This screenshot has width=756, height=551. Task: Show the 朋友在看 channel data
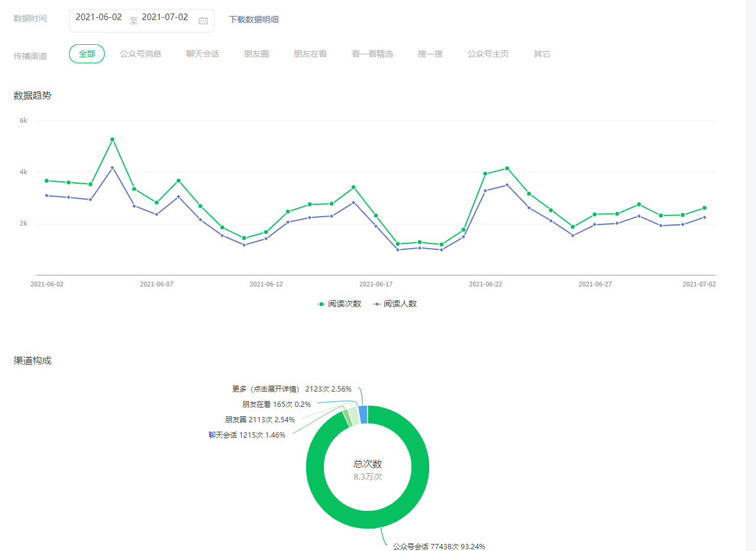click(310, 54)
